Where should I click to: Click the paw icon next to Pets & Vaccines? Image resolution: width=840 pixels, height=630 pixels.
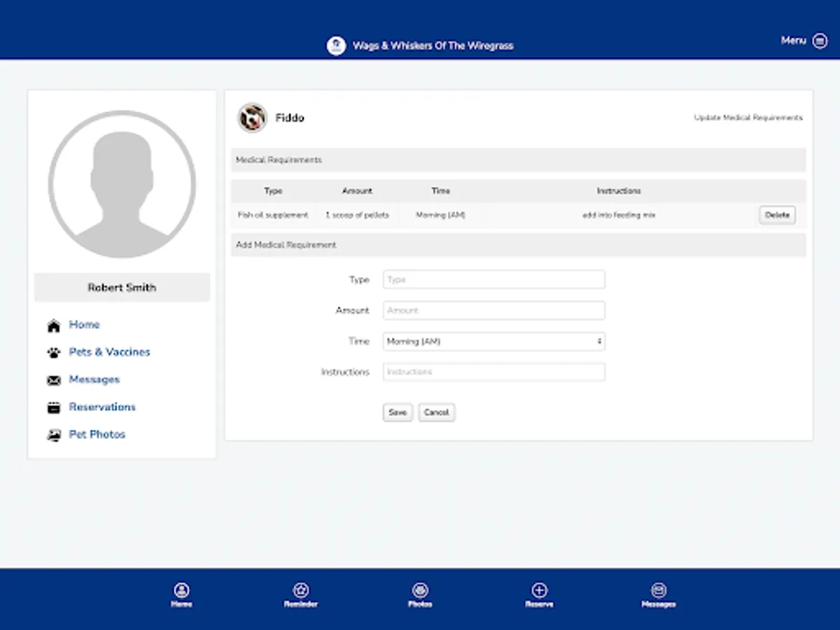click(53, 352)
